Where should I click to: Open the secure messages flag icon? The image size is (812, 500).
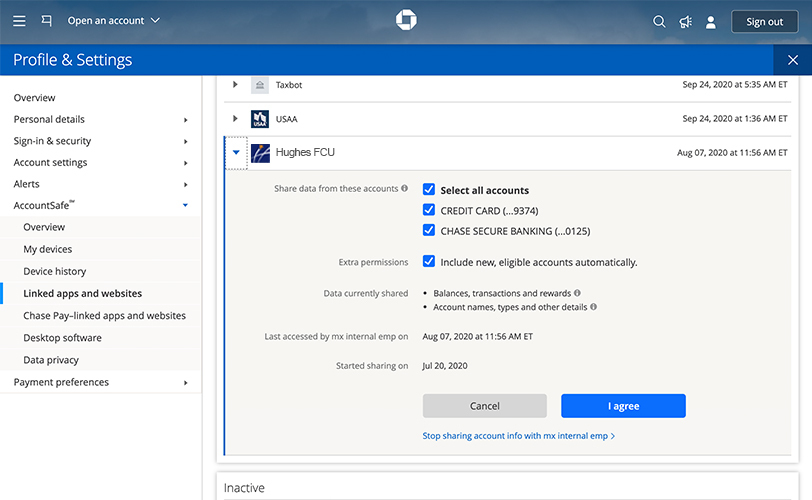coord(47,21)
